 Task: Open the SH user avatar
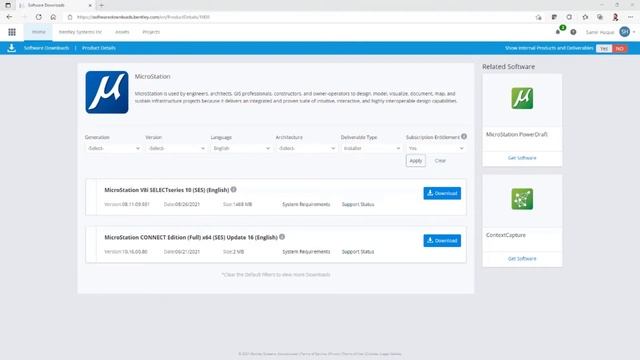[624, 32]
